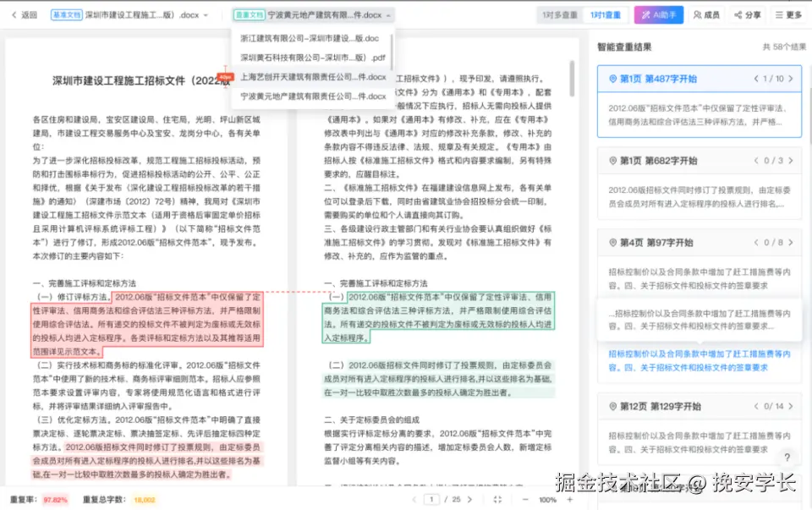Screen dimensions: 812x510
Task: Open the AI助手 assistant
Action: (x=659, y=15)
